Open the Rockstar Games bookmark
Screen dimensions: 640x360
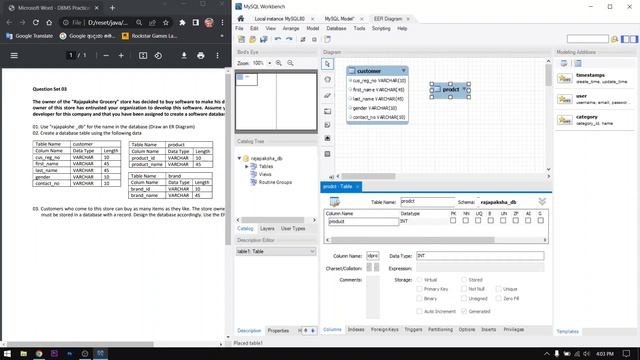coord(149,36)
